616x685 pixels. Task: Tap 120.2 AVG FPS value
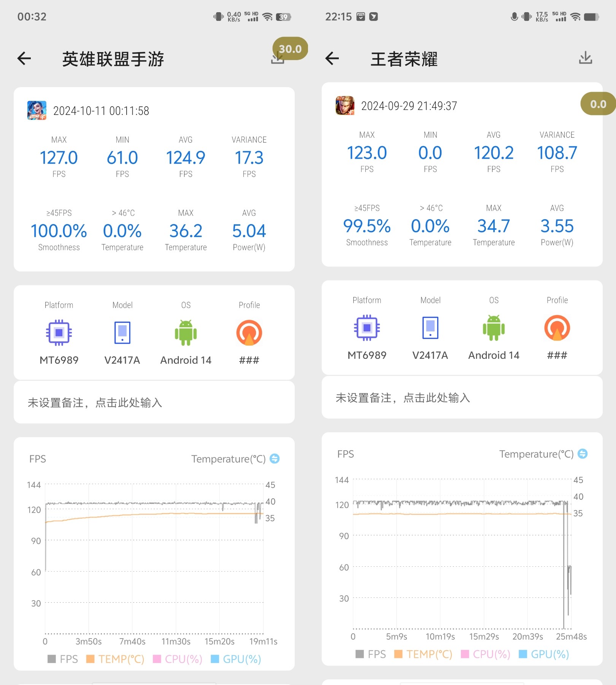pyautogui.click(x=494, y=153)
